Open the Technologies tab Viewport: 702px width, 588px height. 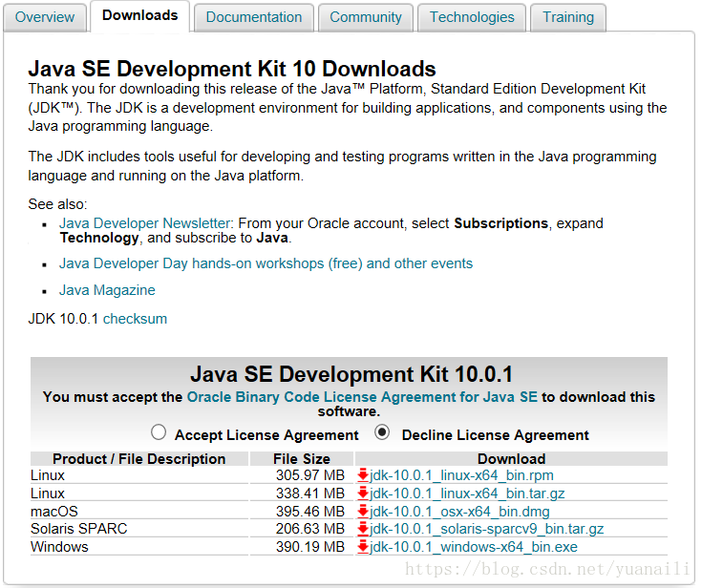point(472,17)
